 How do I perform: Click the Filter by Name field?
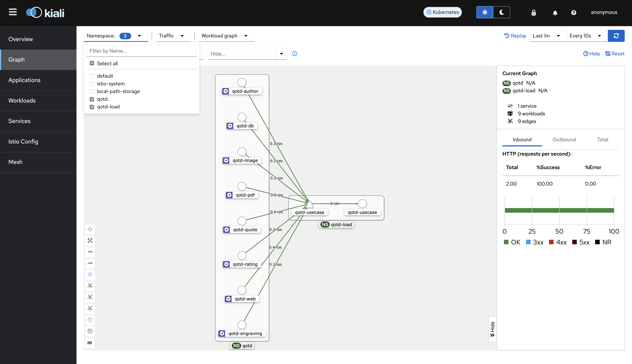[141, 51]
